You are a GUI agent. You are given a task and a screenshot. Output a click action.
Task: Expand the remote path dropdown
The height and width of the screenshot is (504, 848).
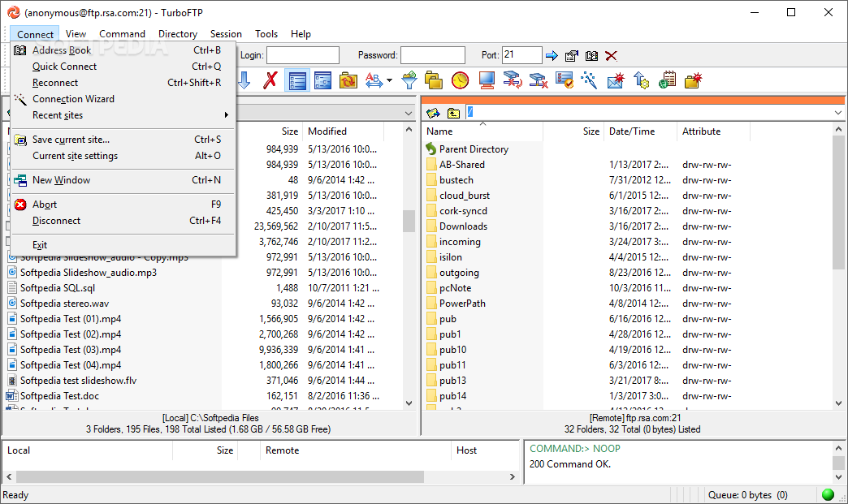[838, 113]
